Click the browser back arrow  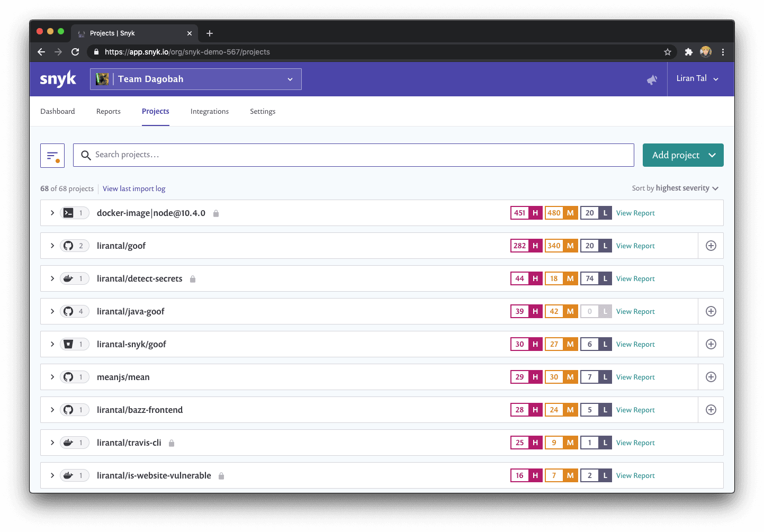(41, 52)
